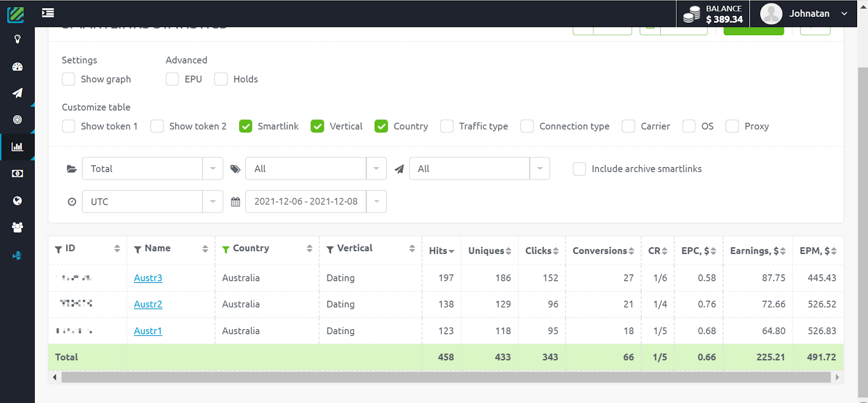
Task: Toggle the sidebar menu icon
Action: 48,13
